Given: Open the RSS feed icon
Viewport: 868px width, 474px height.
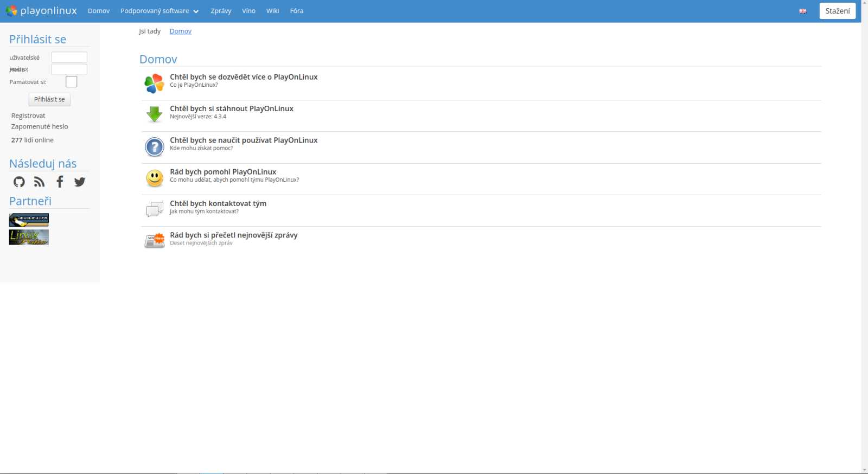Looking at the screenshot, I should [x=39, y=182].
